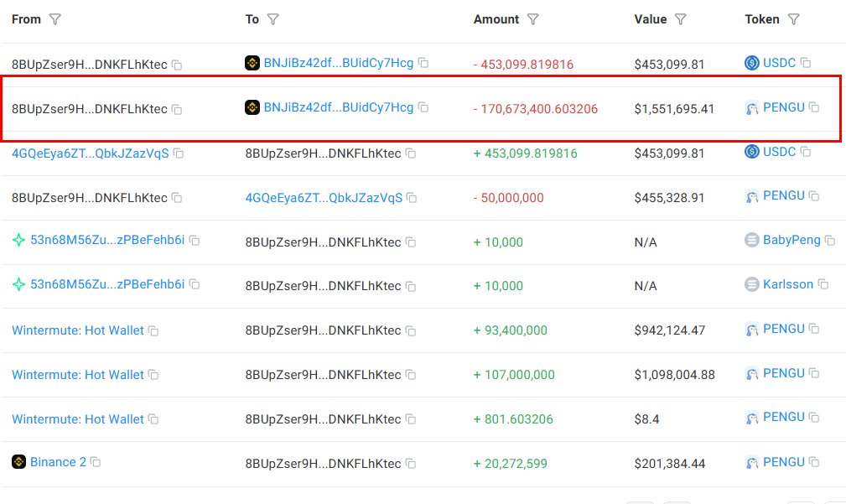Copy highlighted row's BNJiBz42df recipient address

tap(423, 107)
